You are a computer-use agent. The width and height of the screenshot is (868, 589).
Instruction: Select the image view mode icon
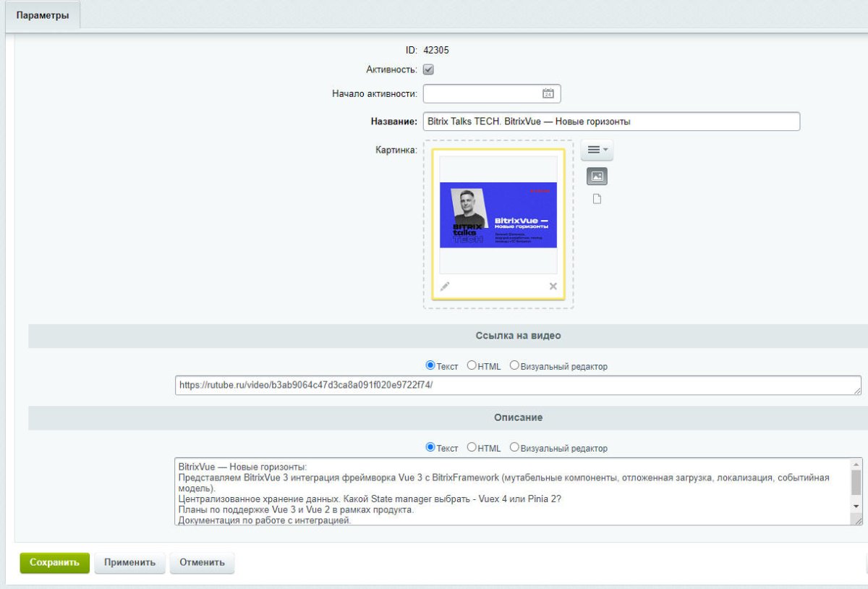[x=597, y=176]
